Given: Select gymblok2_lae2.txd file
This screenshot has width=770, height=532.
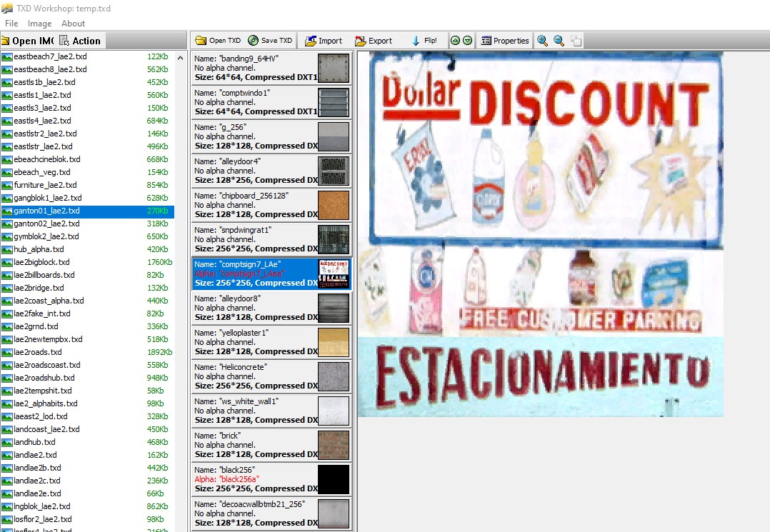Looking at the screenshot, I should point(87,236).
